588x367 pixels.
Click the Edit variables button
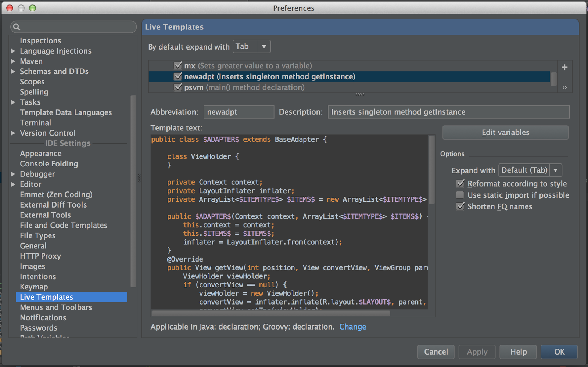click(505, 132)
